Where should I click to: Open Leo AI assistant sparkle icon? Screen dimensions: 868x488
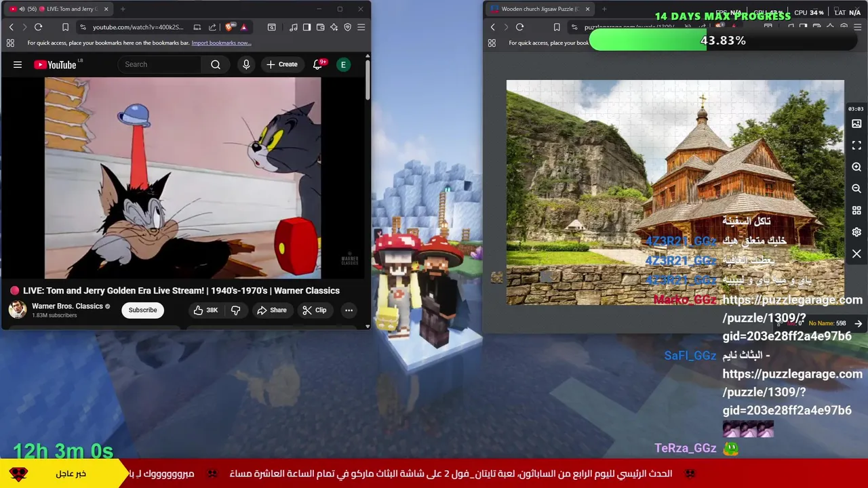pos(334,27)
